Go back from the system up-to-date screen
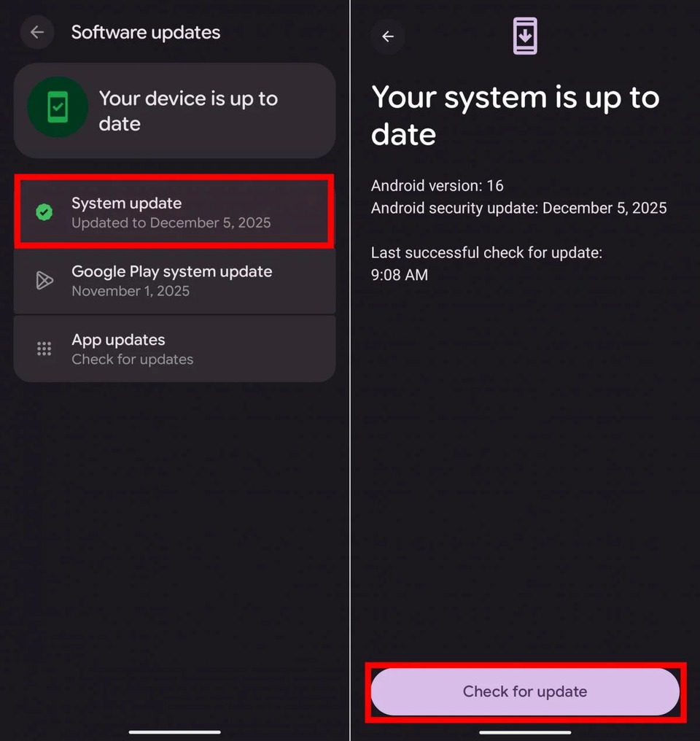 [388, 36]
